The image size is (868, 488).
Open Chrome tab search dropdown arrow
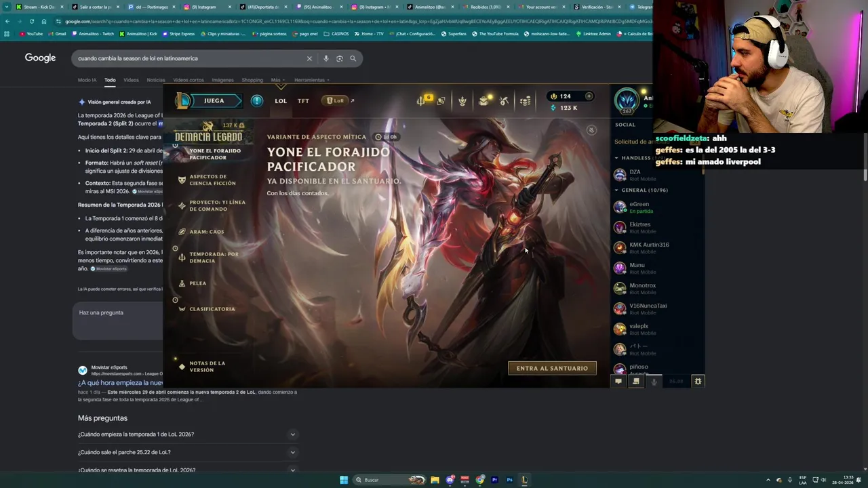[x=7, y=7]
